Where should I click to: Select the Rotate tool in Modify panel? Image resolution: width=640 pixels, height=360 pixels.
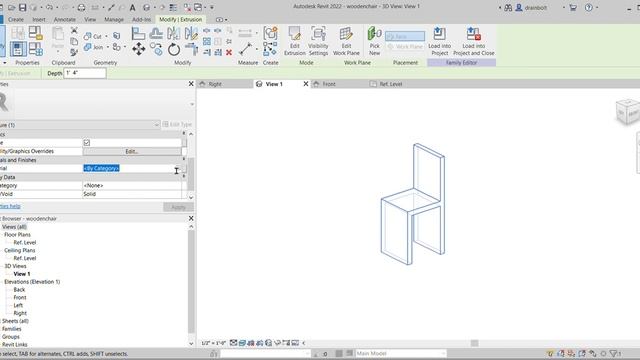click(x=174, y=49)
